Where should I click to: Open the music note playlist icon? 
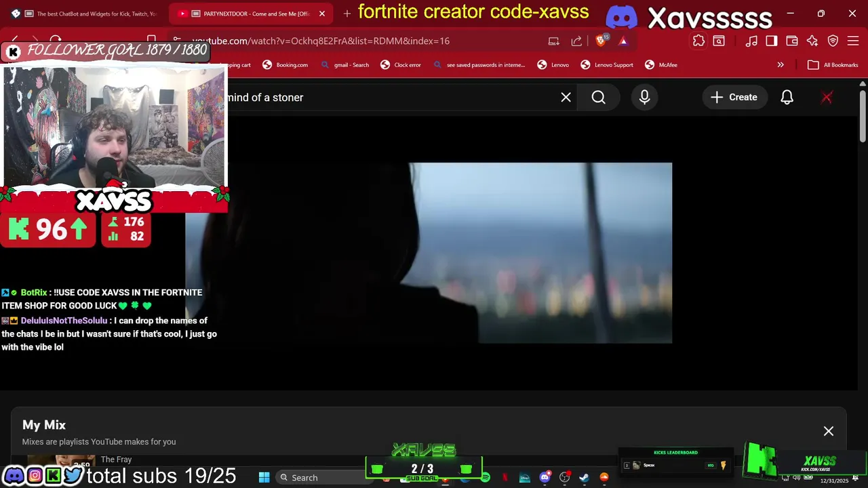tap(751, 41)
